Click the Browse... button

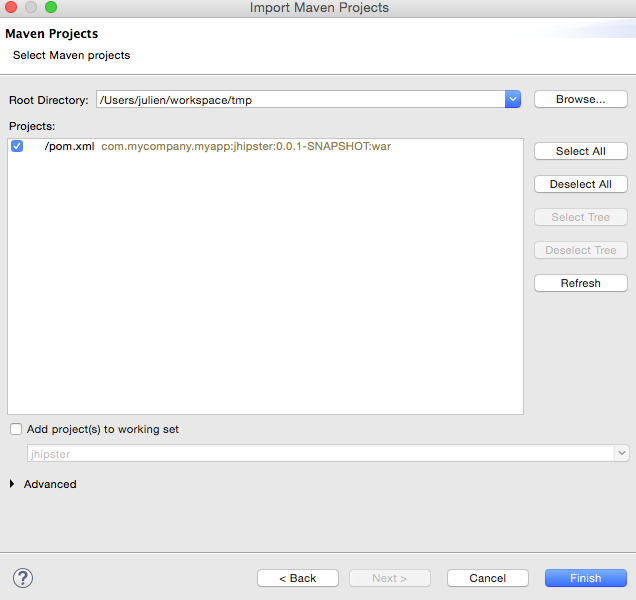(580, 99)
